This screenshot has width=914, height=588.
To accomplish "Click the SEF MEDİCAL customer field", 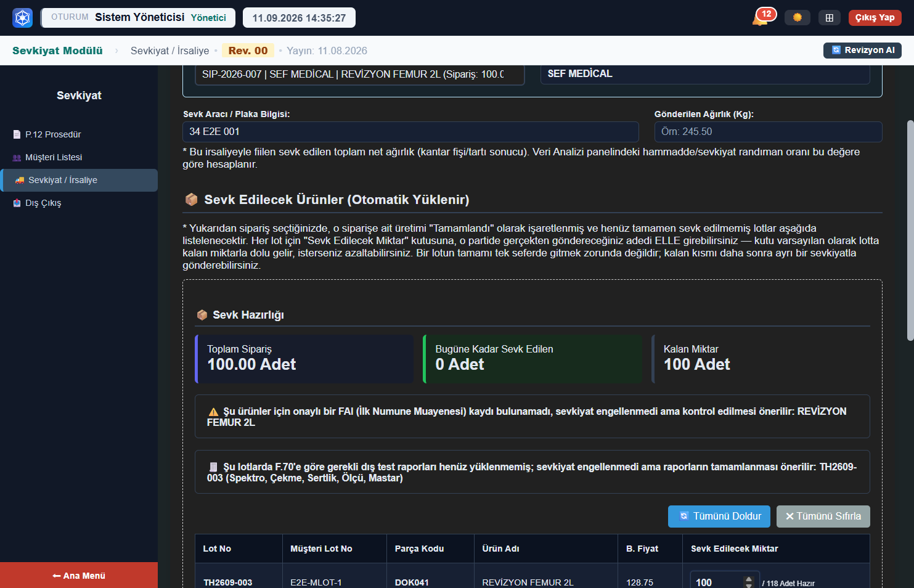I will (705, 74).
